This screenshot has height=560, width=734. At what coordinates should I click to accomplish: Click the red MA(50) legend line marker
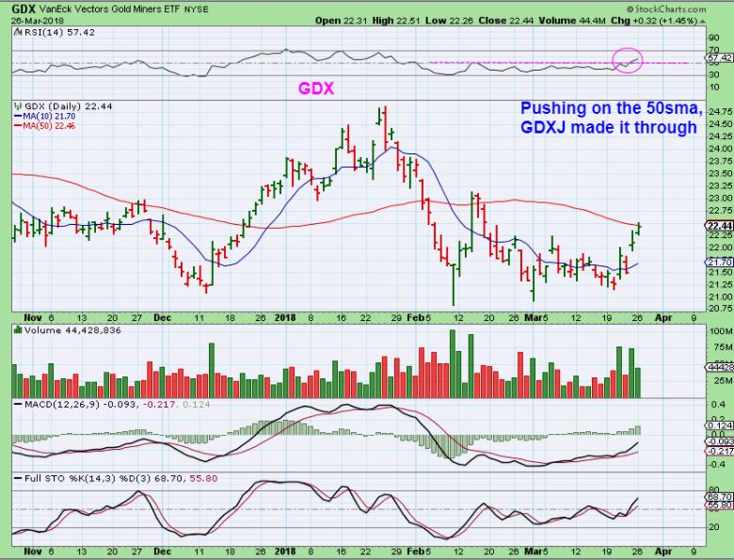tap(18, 125)
